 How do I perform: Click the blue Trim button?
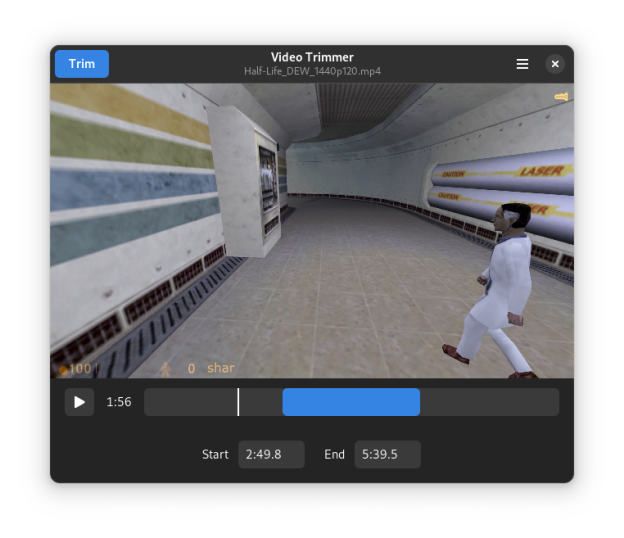82,64
